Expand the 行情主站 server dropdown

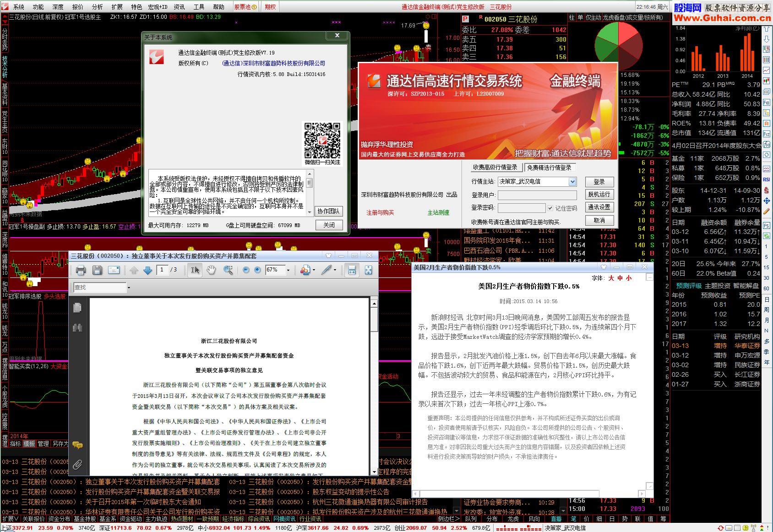(x=572, y=182)
